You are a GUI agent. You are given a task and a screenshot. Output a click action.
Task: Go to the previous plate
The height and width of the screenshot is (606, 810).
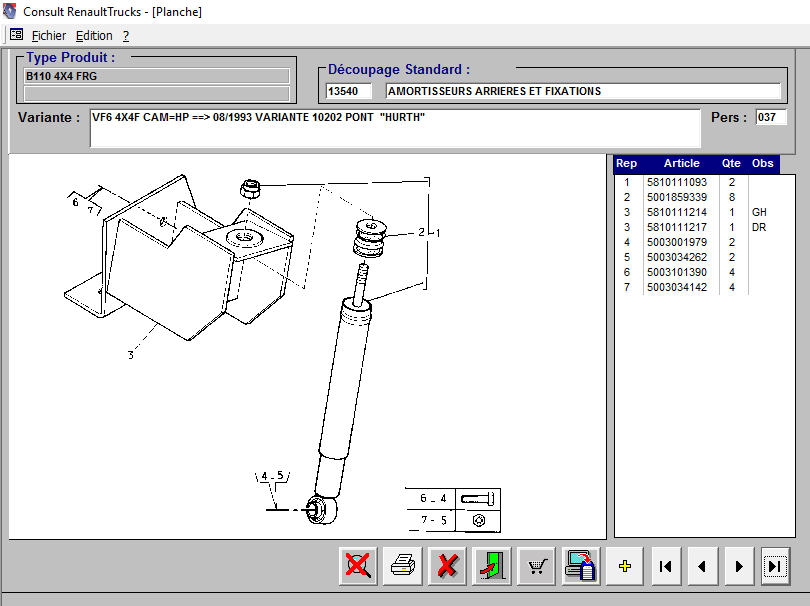tap(702, 566)
